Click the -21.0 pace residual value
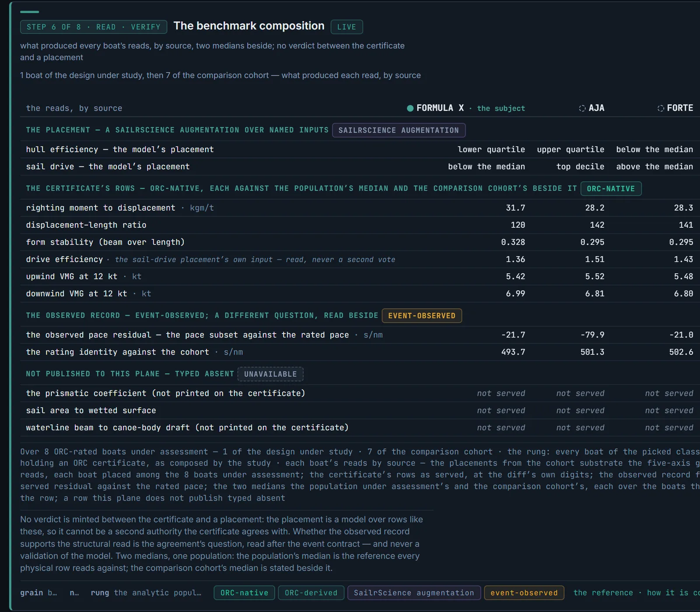 tap(681, 335)
